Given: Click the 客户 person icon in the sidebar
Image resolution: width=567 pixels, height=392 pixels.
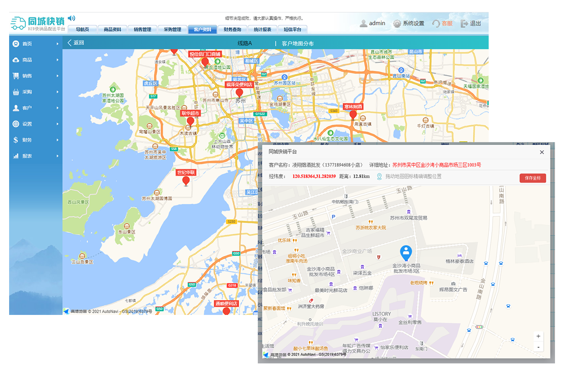Looking at the screenshot, I should 16,108.
